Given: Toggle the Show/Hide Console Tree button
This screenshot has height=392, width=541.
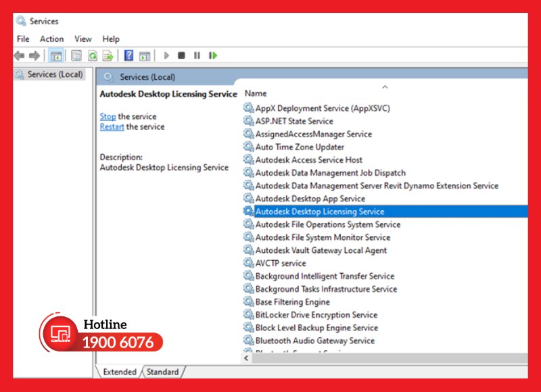Looking at the screenshot, I should click(56, 55).
